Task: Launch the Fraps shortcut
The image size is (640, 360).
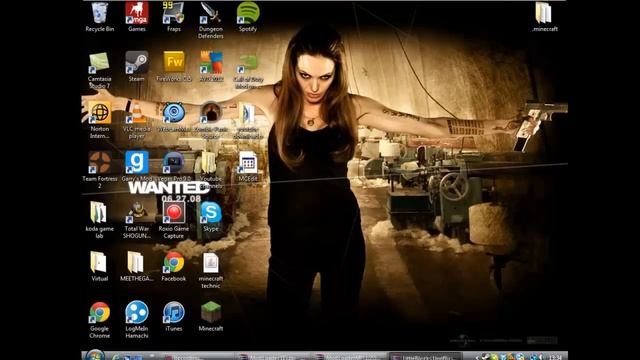Action: click(x=173, y=13)
